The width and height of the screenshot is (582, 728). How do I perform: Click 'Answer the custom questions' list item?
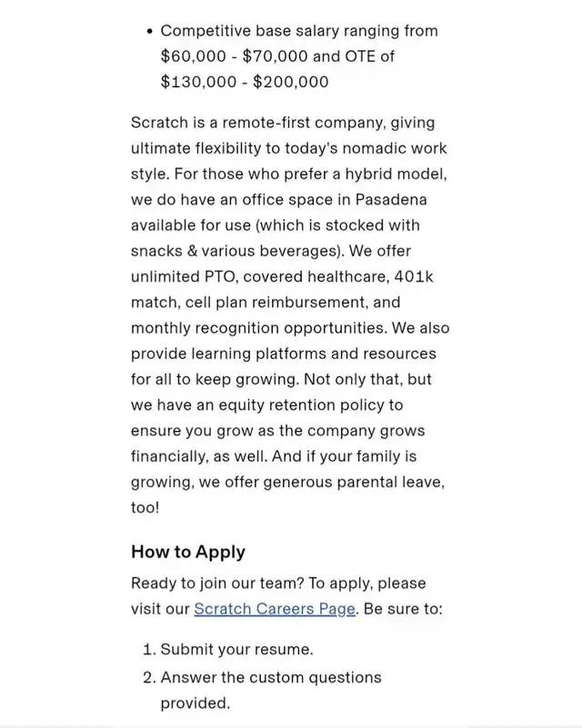271,677
